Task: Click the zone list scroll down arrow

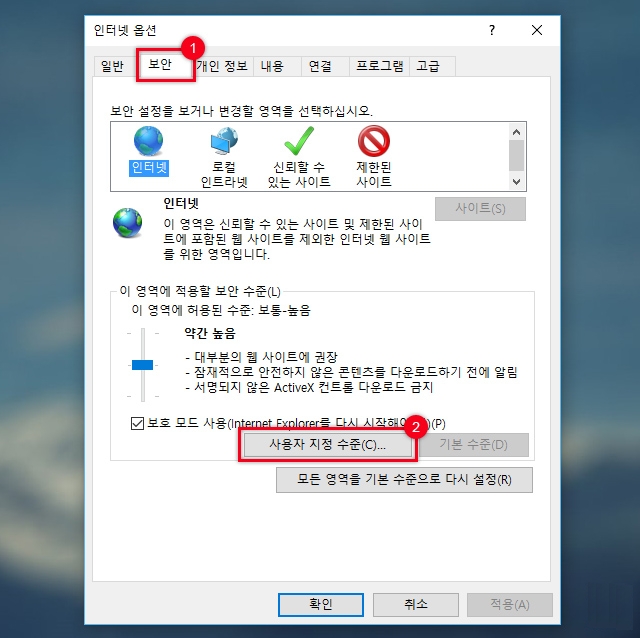Action: click(516, 182)
